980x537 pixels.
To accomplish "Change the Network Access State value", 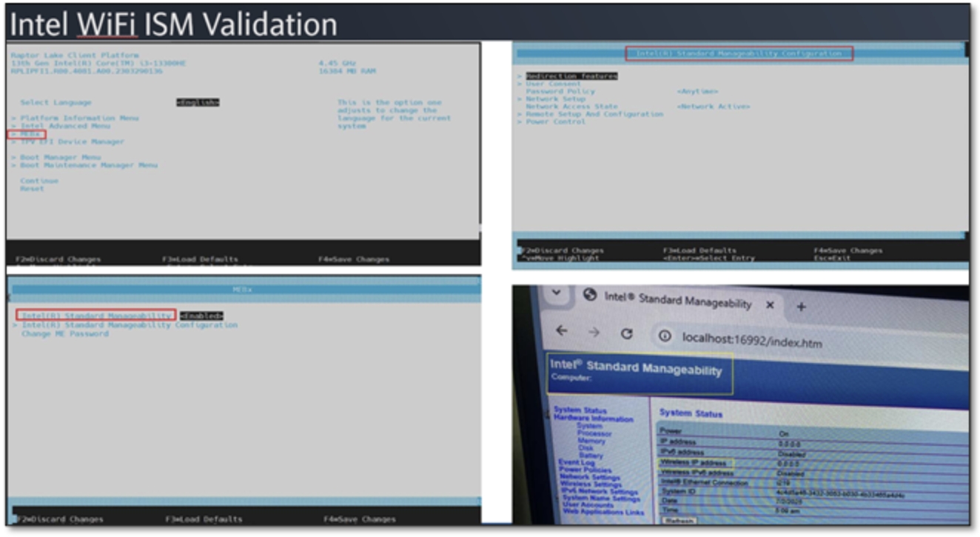I will (713, 107).
